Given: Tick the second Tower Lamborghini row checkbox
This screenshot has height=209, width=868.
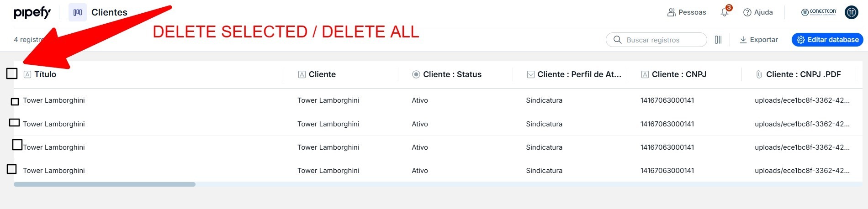Looking at the screenshot, I should [x=15, y=123].
